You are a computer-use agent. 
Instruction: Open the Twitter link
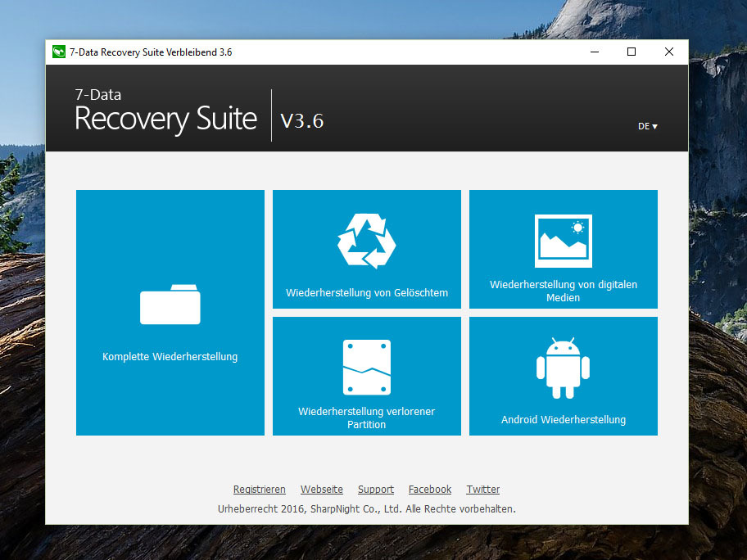(482, 489)
